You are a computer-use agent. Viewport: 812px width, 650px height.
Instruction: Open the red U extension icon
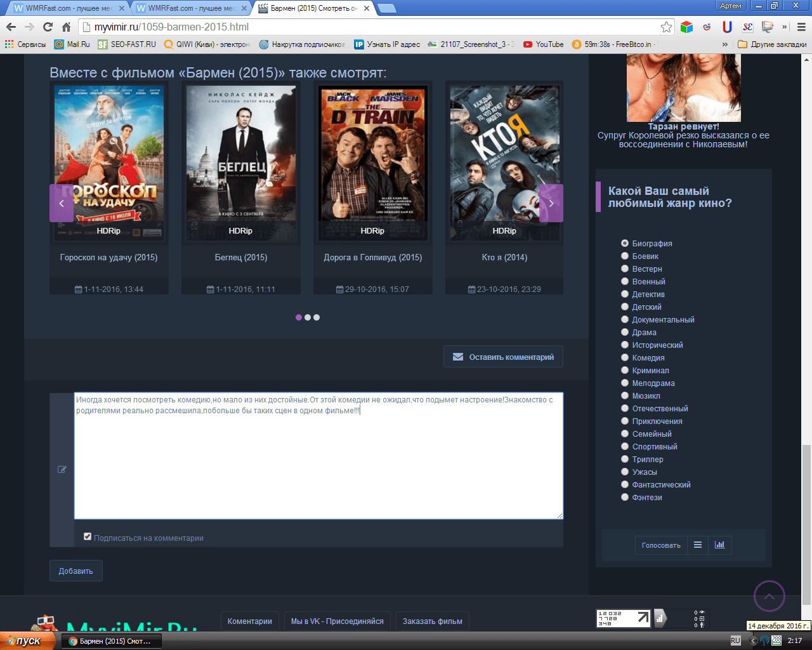[727, 27]
